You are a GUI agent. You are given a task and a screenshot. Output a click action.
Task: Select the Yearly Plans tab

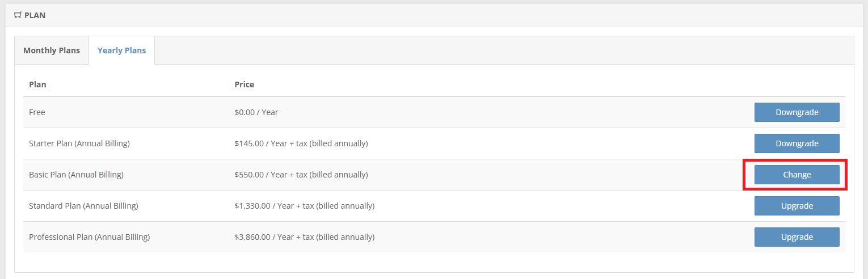(121, 50)
